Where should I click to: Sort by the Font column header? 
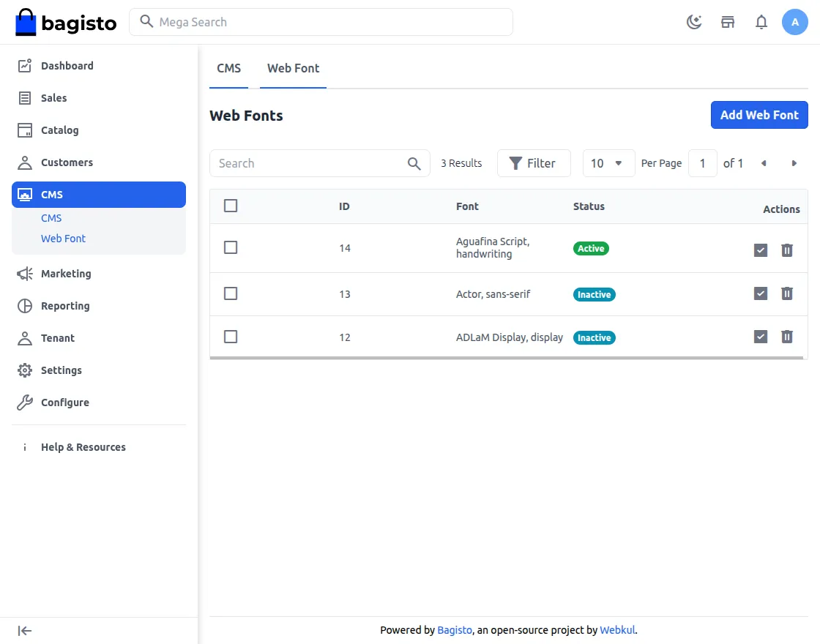point(467,206)
